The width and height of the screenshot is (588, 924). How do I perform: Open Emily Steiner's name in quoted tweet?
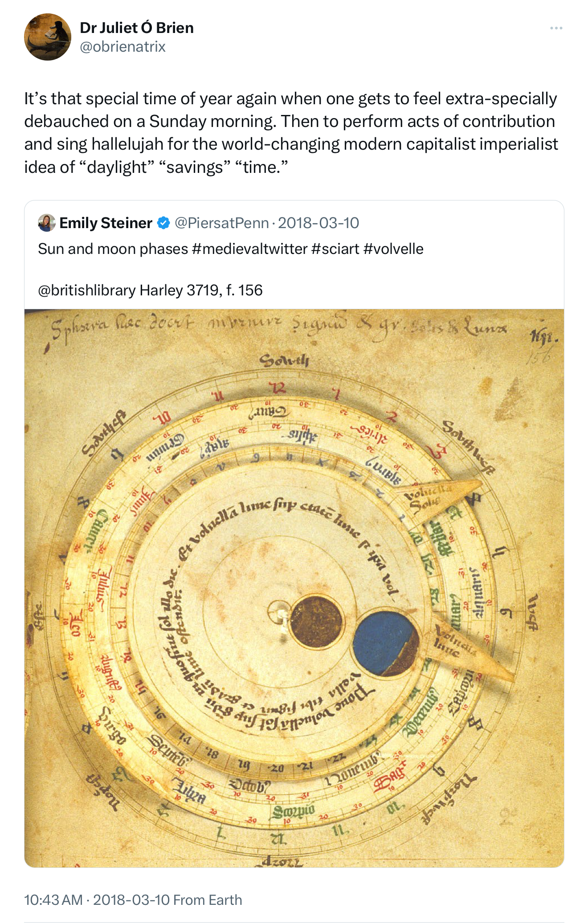106,223
